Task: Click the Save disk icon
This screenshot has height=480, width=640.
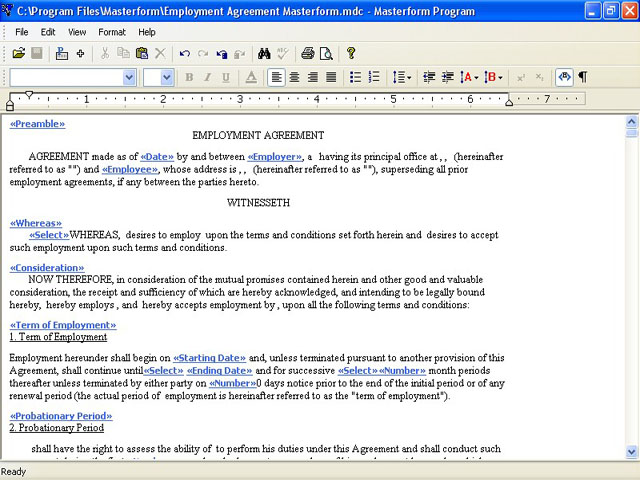Action: pyautogui.click(x=37, y=53)
